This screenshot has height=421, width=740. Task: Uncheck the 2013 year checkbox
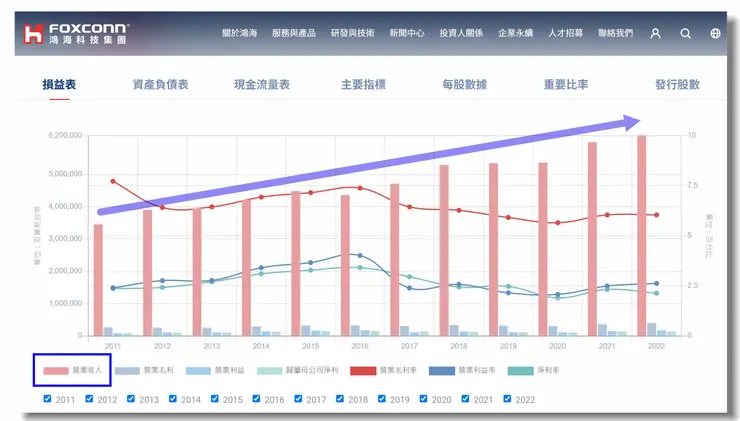click(131, 399)
